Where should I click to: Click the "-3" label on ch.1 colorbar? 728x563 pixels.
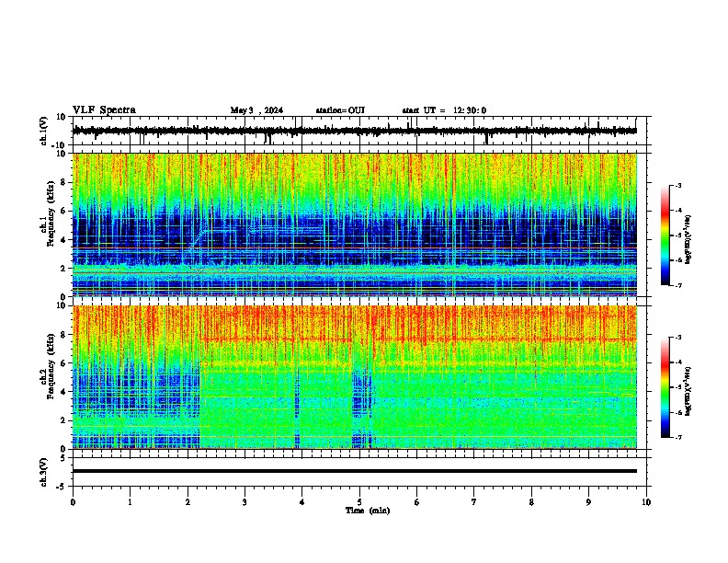pyautogui.click(x=678, y=185)
